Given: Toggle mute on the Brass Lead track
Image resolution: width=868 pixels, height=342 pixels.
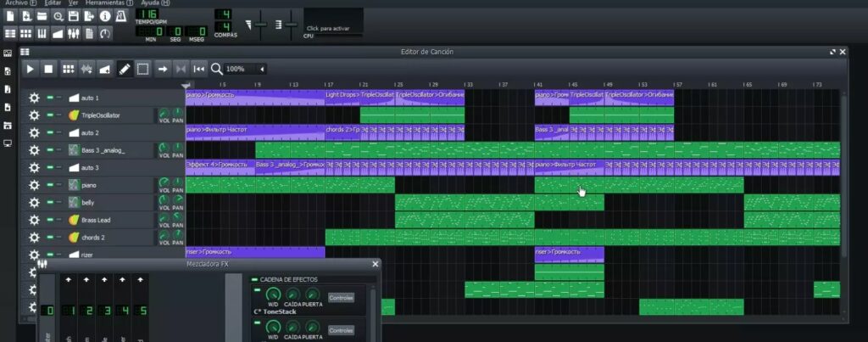Looking at the screenshot, I should (50, 220).
